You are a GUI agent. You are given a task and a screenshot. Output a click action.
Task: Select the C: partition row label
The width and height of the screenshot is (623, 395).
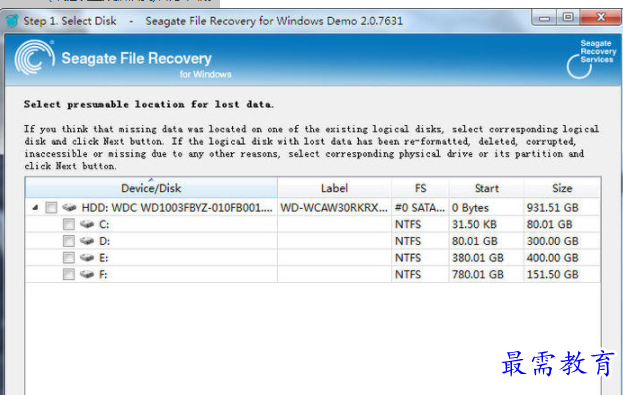click(x=104, y=225)
